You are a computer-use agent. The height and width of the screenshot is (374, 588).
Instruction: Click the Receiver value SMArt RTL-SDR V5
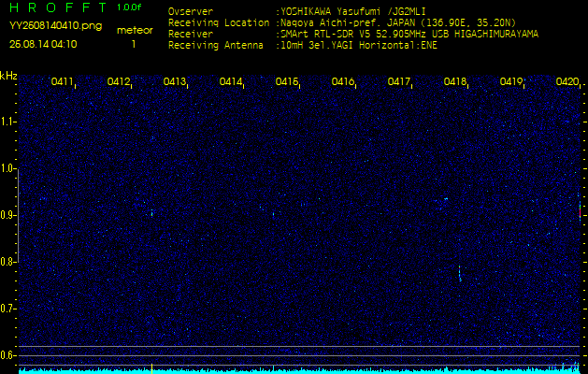327,35
